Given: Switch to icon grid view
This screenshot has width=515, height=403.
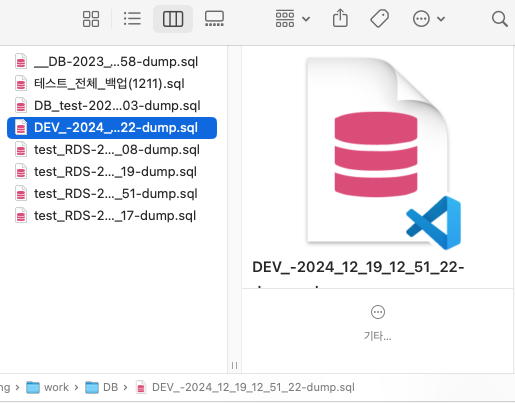Looking at the screenshot, I should [x=91, y=19].
